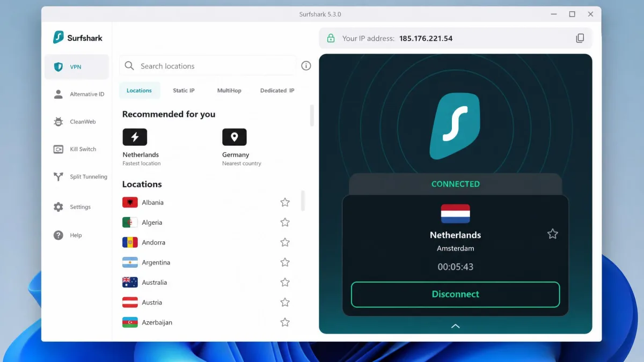This screenshot has height=362, width=644.
Task: Click the Search locations field
Action: pyautogui.click(x=208, y=66)
